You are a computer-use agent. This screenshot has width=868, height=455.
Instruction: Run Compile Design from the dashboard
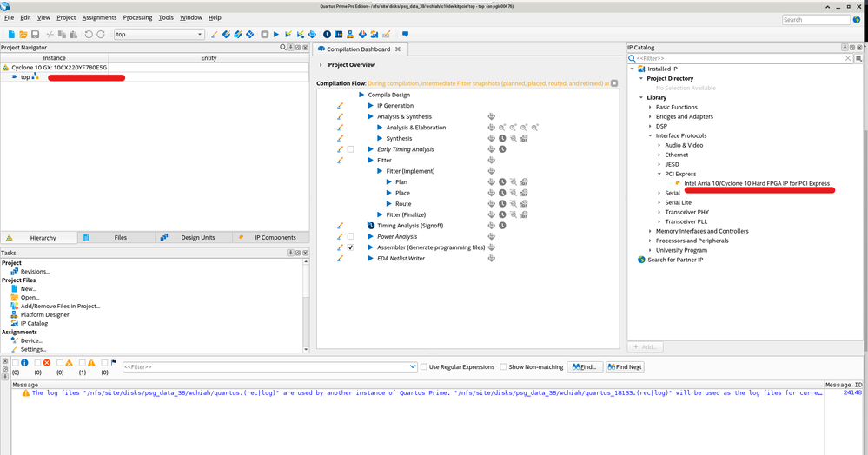[x=362, y=95]
